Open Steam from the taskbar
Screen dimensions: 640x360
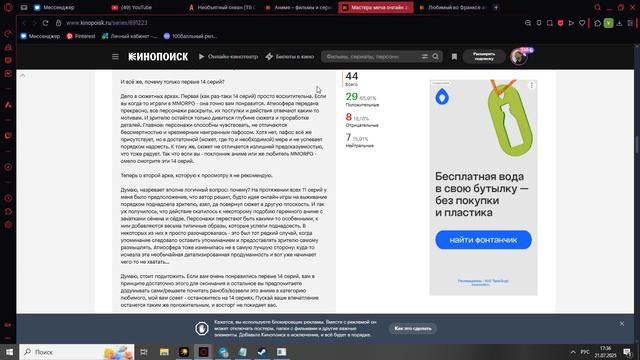coord(262,352)
